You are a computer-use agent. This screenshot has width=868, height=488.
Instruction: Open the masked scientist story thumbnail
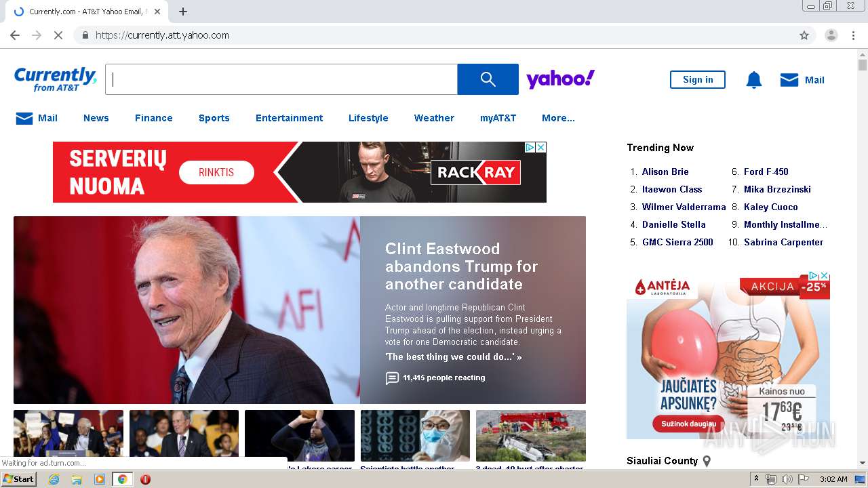(x=415, y=436)
